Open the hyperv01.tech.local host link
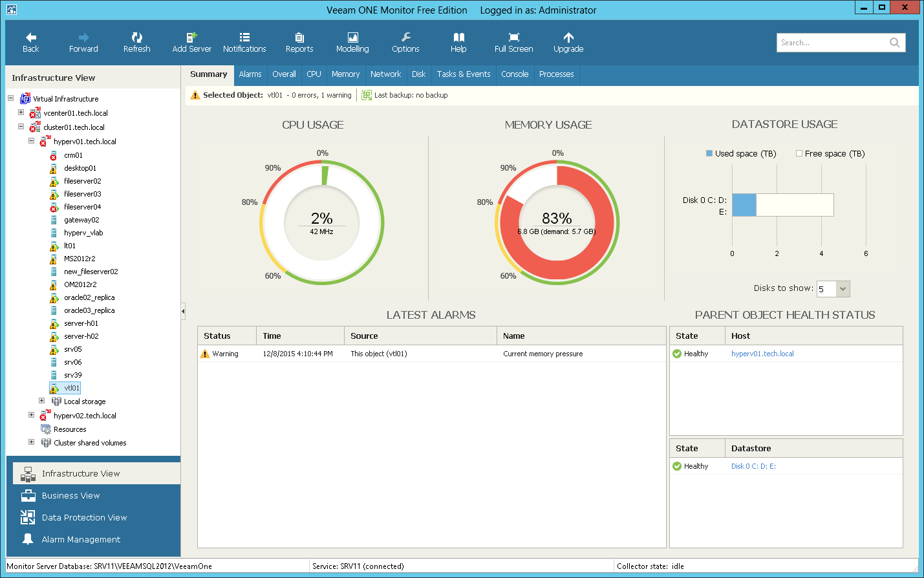The image size is (924, 578). (762, 354)
